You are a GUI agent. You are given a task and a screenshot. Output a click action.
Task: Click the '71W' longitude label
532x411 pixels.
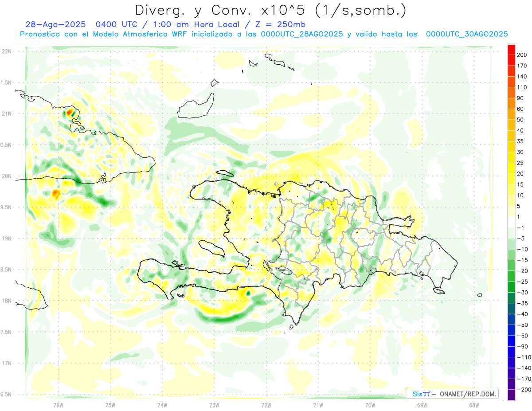pyautogui.click(x=318, y=404)
